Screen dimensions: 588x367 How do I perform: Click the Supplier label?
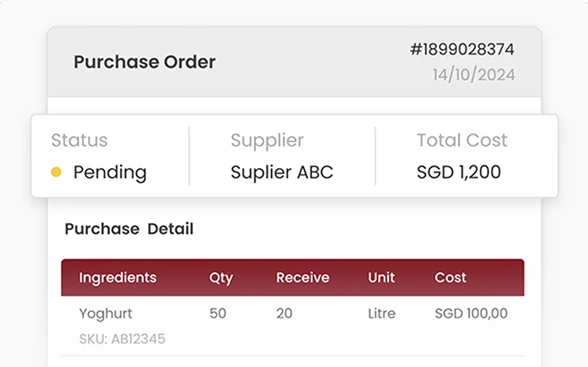click(267, 141)
